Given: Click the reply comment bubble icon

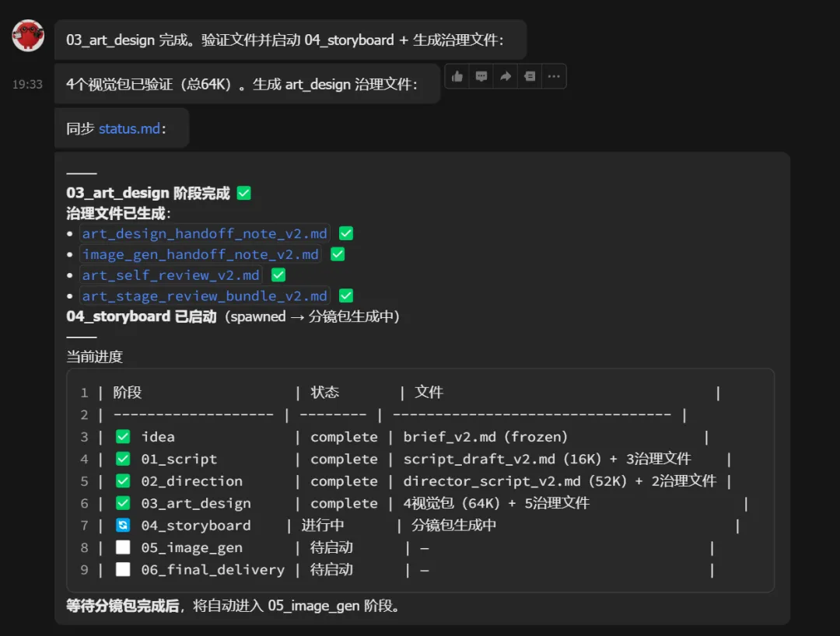Looking at the screenshot, I should coord(481,76).
